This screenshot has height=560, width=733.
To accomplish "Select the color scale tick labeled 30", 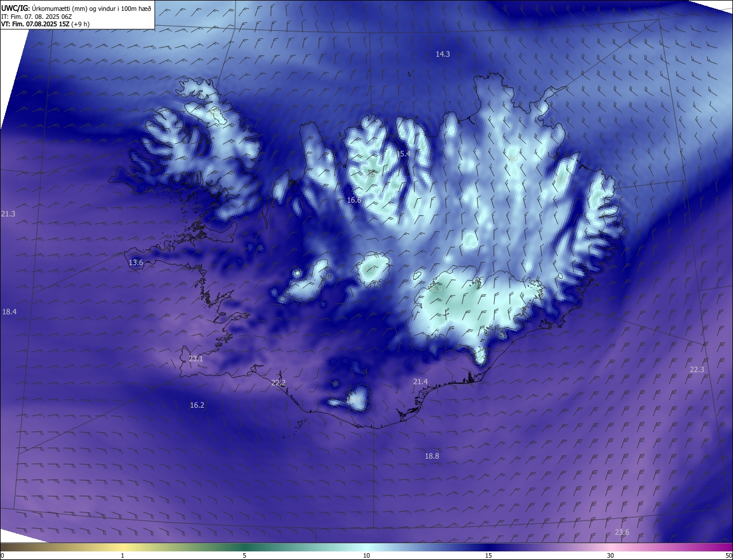I will 610,555.
